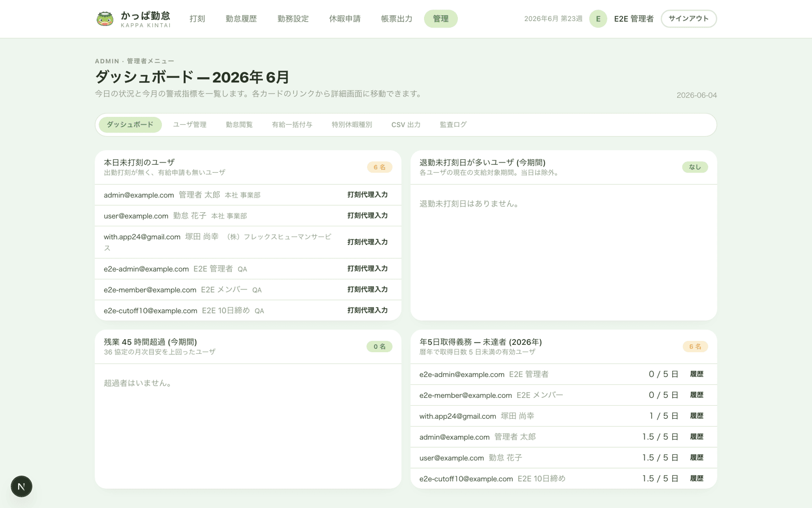Switch to the 特別休暇種別 tab
The width and height of the screenshot is (812, 508).
pos(352,125)
